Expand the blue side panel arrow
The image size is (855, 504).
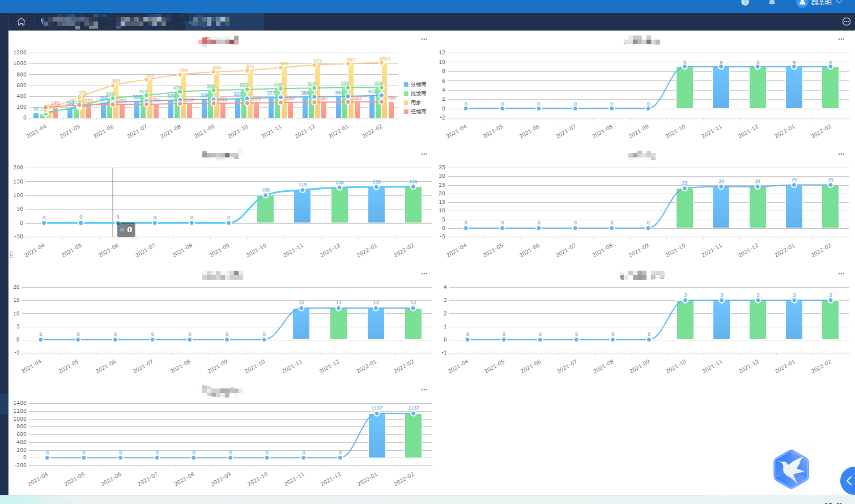tap(848, 481)
